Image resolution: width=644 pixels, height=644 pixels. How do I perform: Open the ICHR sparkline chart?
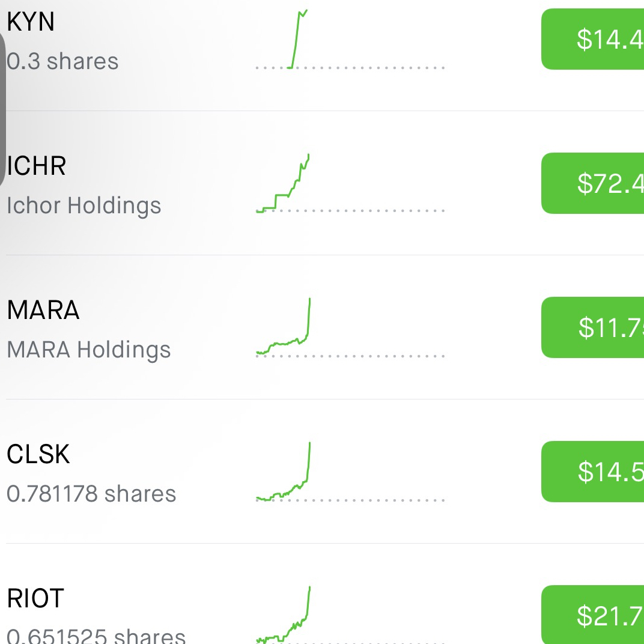(x=350, y=183)
